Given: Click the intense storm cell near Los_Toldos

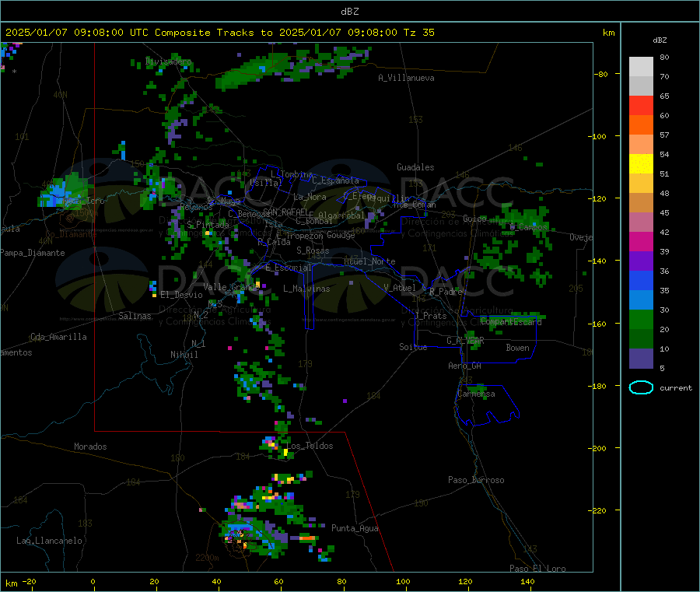Looking at the screenshot, I should (276, 447).
